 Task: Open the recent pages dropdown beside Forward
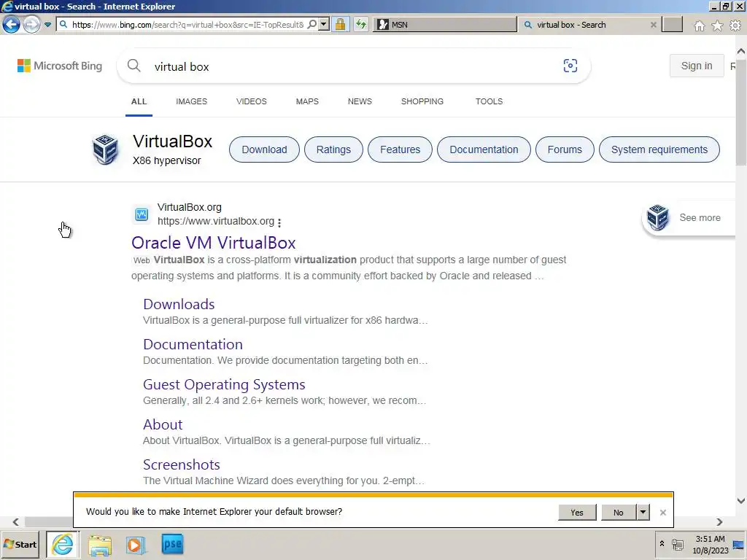(47, 25)
